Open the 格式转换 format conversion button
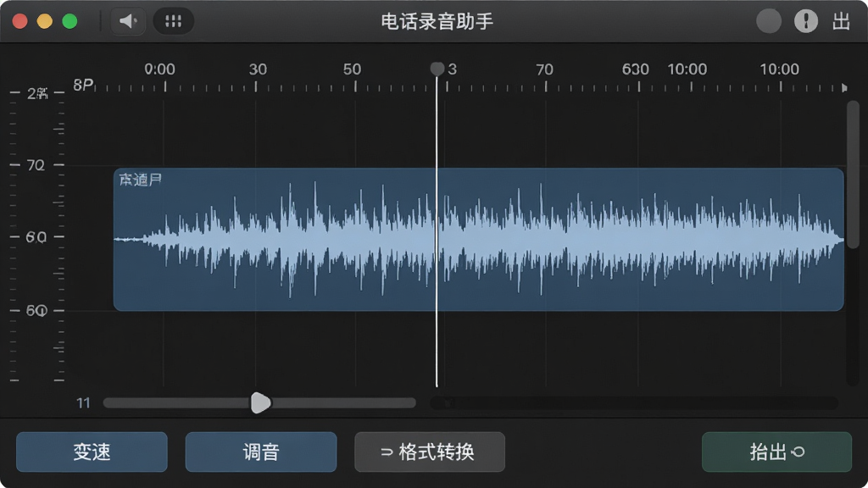Viewport: 868px width, 488px height. (x=430, y=452)
